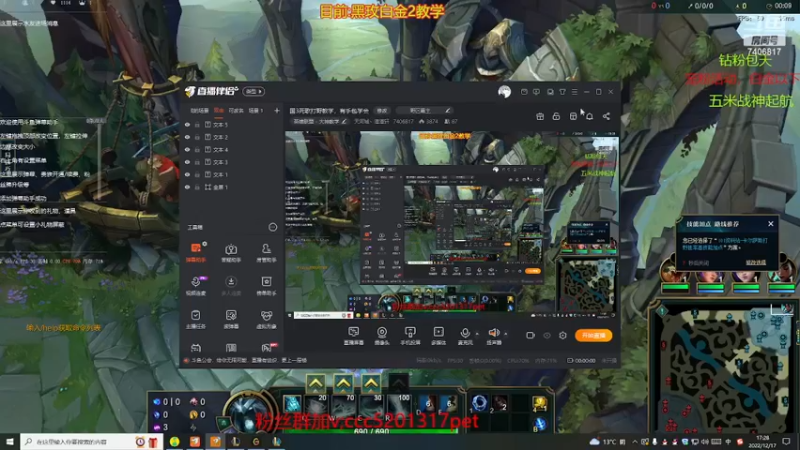
Task: Open the user avatar in title bar
Action: pos(505,92)
